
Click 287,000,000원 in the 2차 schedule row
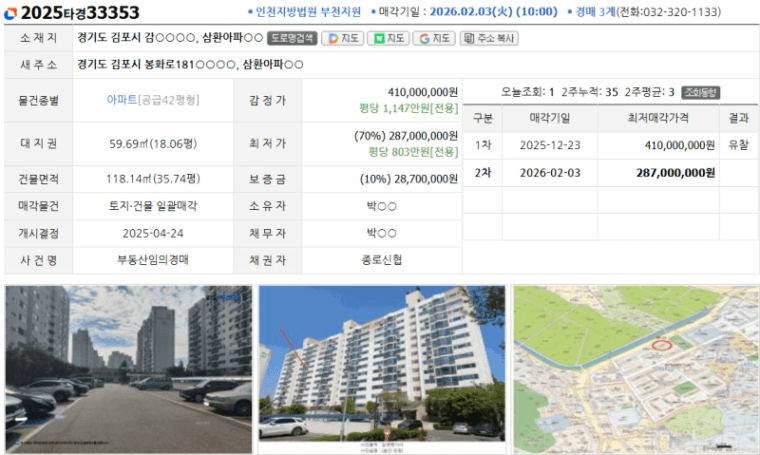(676, 173)
